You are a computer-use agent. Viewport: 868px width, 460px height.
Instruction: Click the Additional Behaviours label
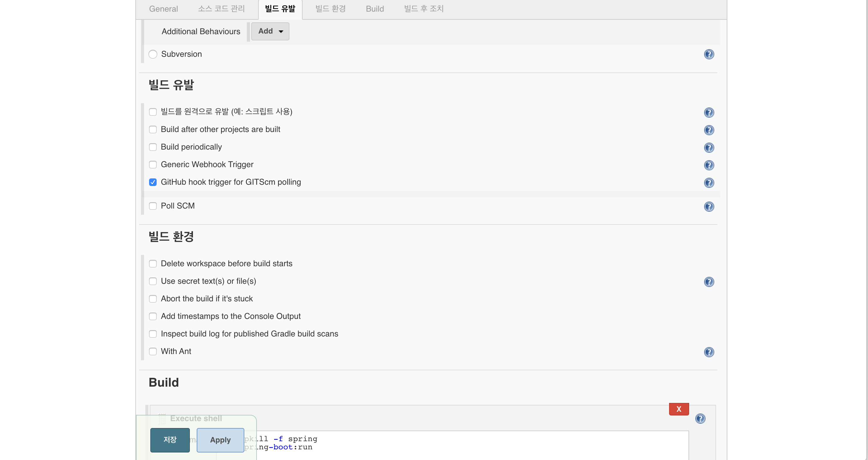201,31
